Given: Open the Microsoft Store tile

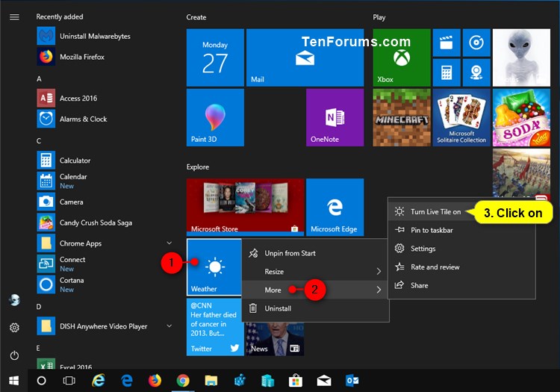Looking at the screenshot, I should click(x=245, y=207).
